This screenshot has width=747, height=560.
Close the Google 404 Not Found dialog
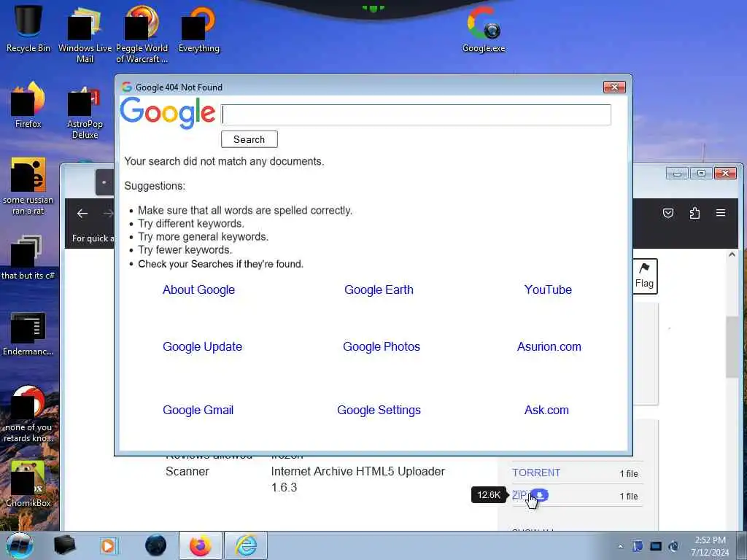point(614,87)
